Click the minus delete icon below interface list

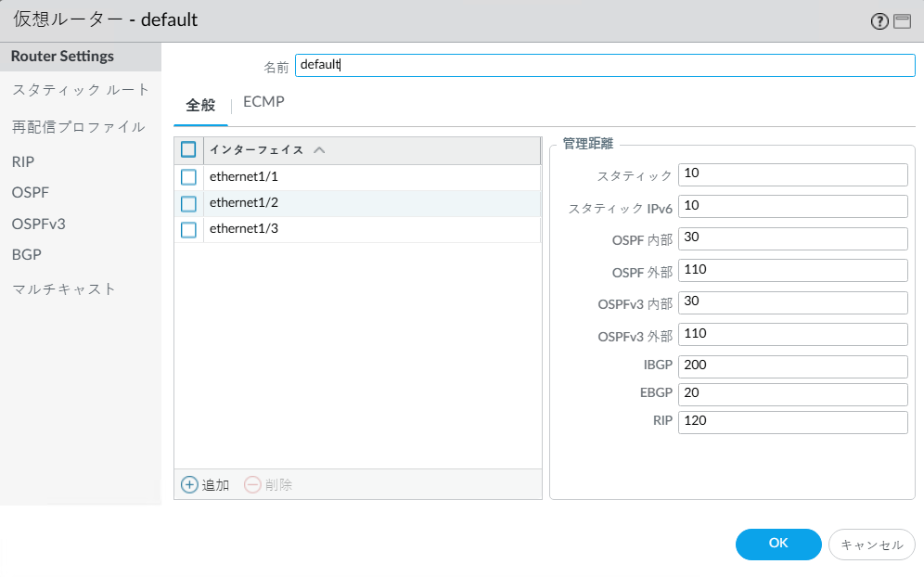pos(252,484)
